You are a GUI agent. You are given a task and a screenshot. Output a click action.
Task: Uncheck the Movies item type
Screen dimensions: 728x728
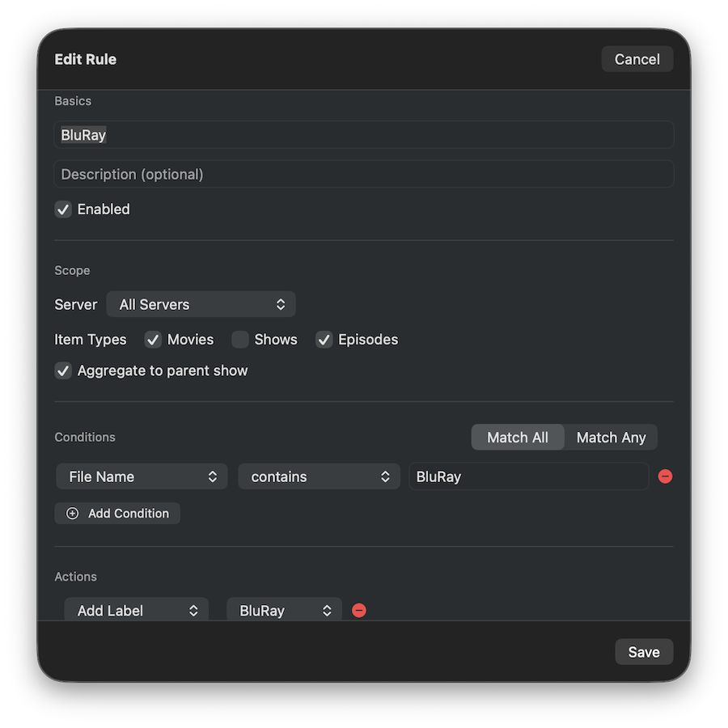pyautogui.click(x=153, y=340)
